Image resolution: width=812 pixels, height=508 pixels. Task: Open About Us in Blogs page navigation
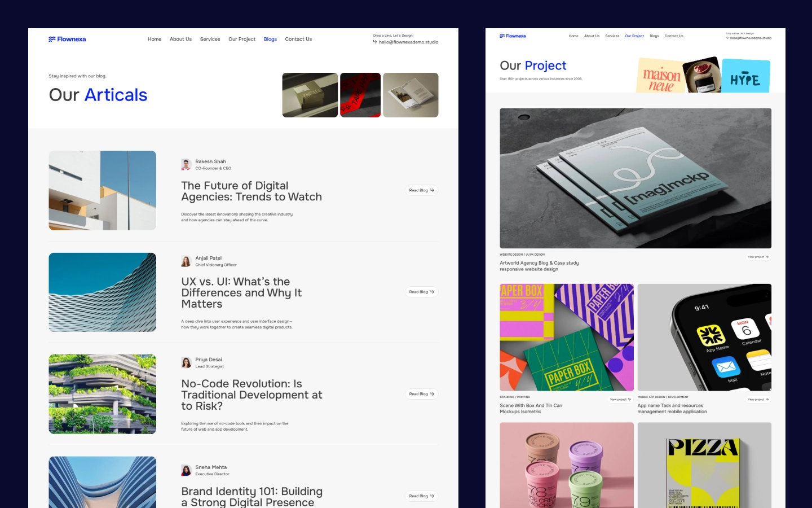tap(180, 40)
